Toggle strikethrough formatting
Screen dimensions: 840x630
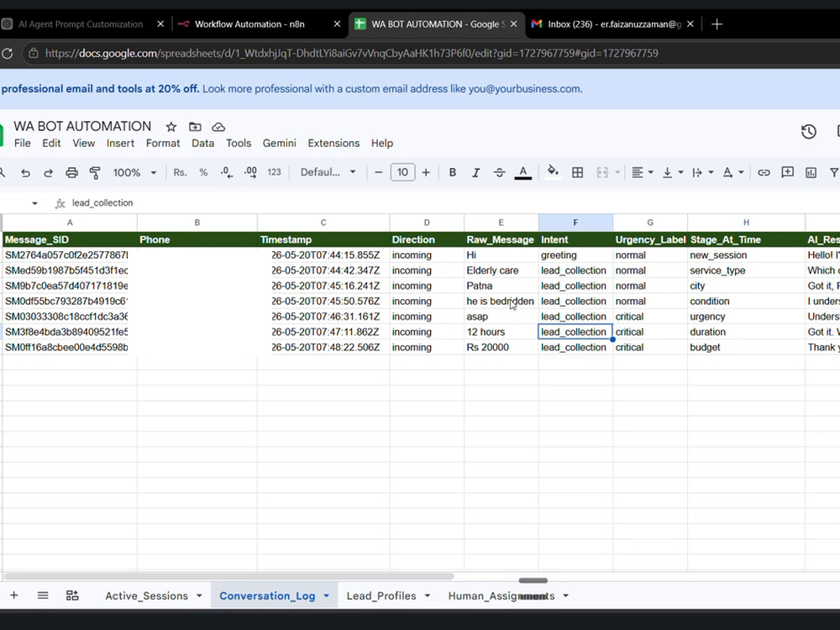(499, 172)
